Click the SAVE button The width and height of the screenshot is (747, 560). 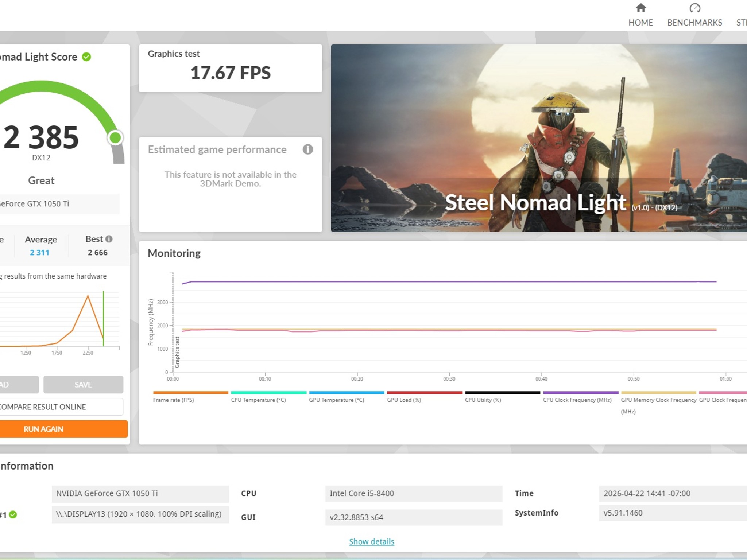(83, 385)
